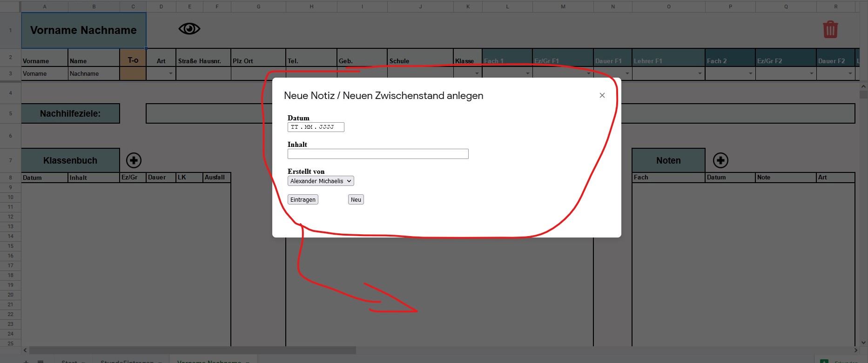Click the Vorname value cell in row 3
The height and width of the screenshot is (363, 868).
pyautogui.click(x=45, y=73)
